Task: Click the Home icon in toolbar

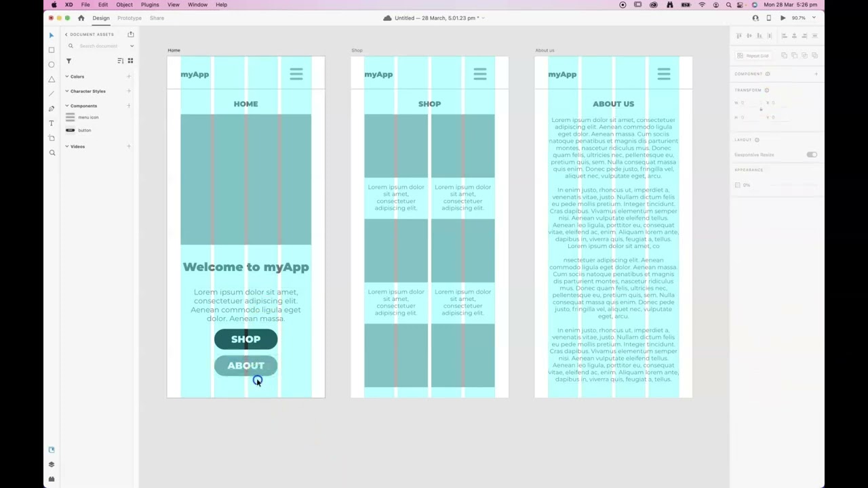Action: [81, 18]
